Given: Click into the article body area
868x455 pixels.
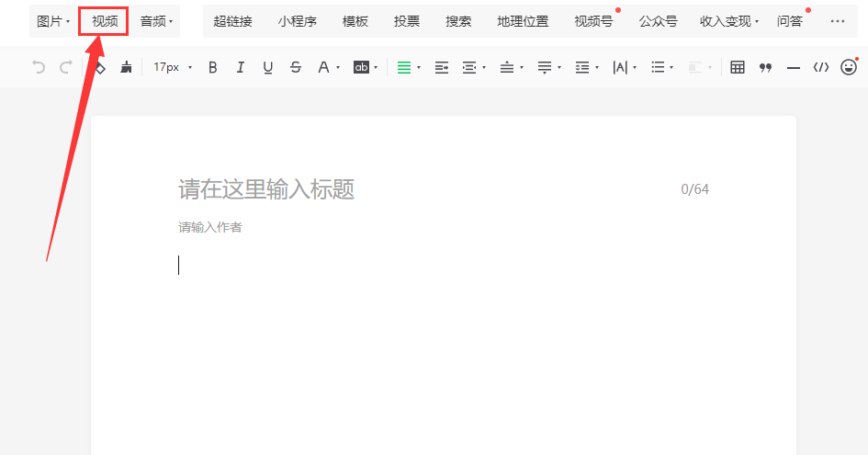Looking at the screenshot, I should click(x=443, y=355).
